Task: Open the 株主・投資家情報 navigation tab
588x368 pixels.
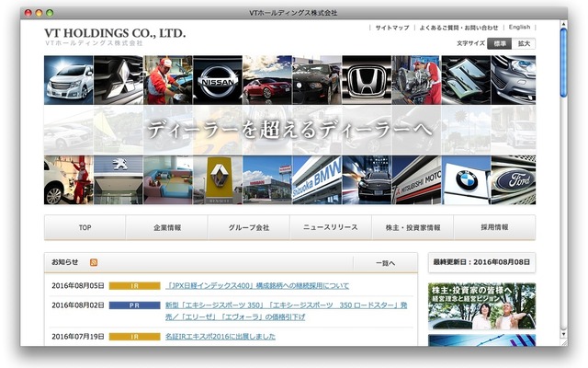Action: click(x=413, y=227)
